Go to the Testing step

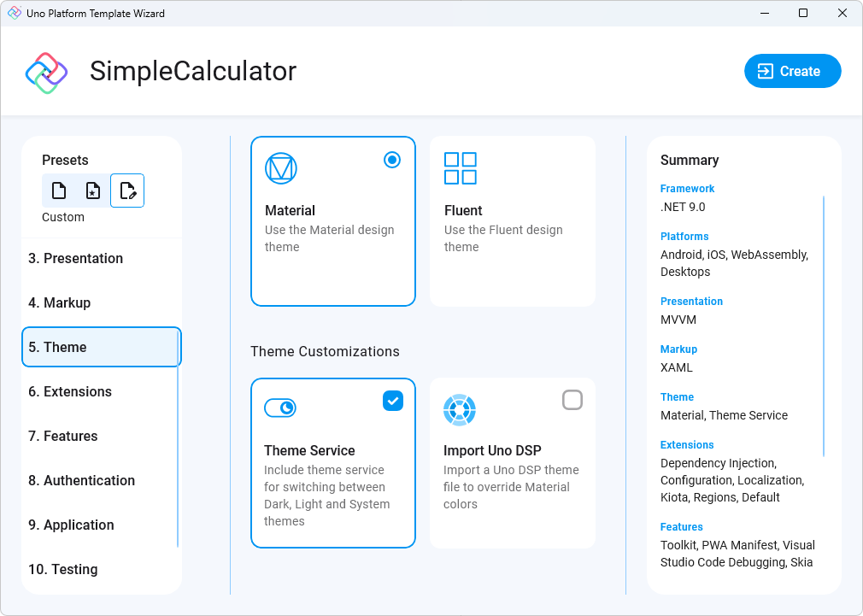tap(67, 569)
